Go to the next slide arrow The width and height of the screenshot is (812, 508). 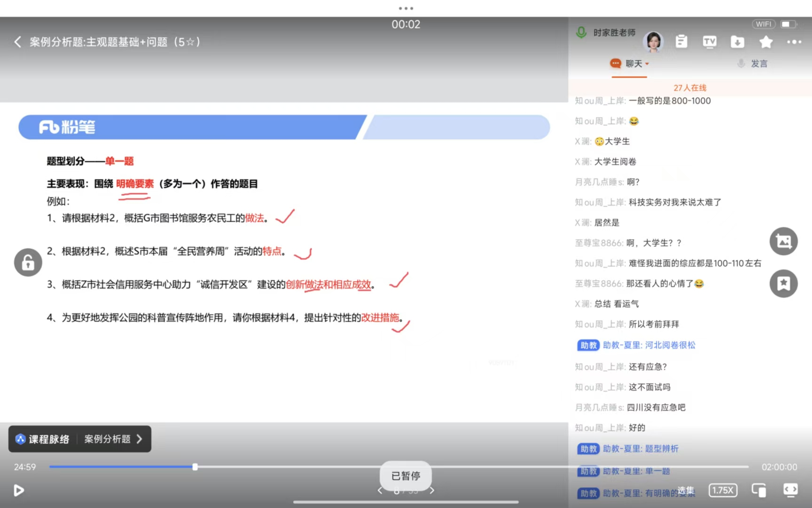pos(432,491)
